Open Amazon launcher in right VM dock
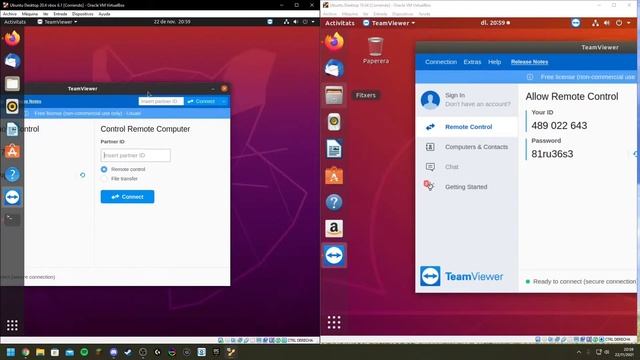640x360 pixels. [334, 229]
